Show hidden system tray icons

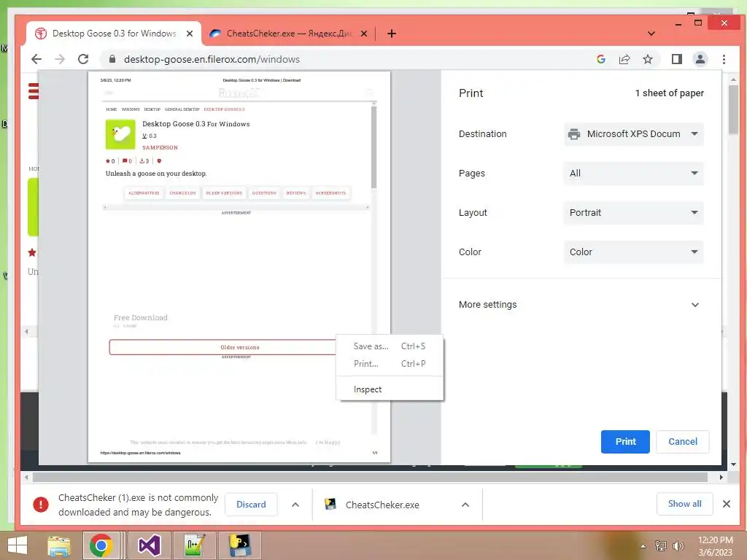(x=643, y=546)
